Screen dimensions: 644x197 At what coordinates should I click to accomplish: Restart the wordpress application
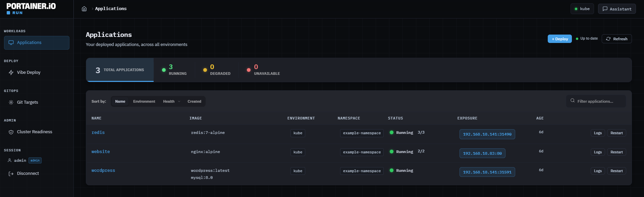point(616,171)
